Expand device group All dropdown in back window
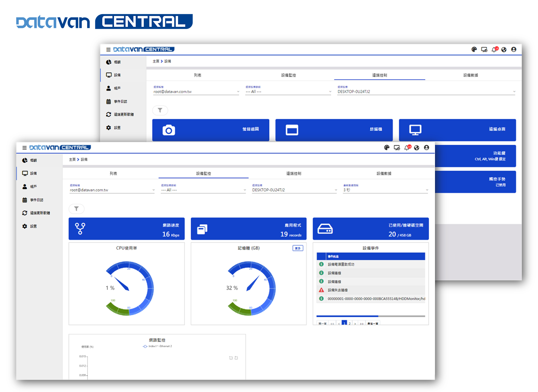538x392 pixels. pyautogui.click(x=288, y=92)
